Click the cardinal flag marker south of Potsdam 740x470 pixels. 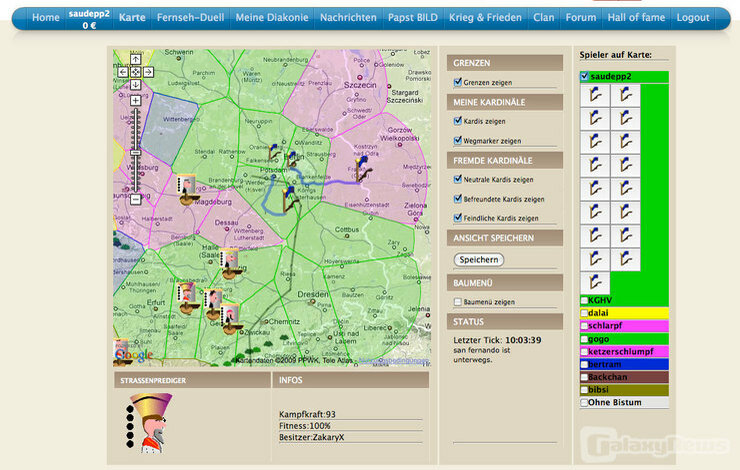(x=290, y=199)
